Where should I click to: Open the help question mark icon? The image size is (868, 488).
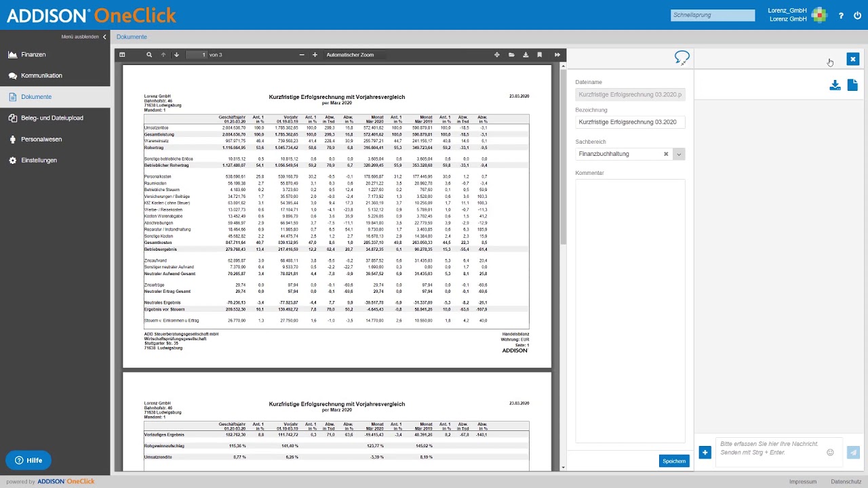pyautogui.click(x=842, y=16)
